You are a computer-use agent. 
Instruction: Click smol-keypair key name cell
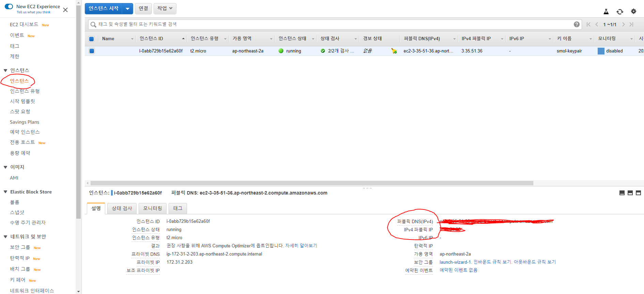point(569,51)
